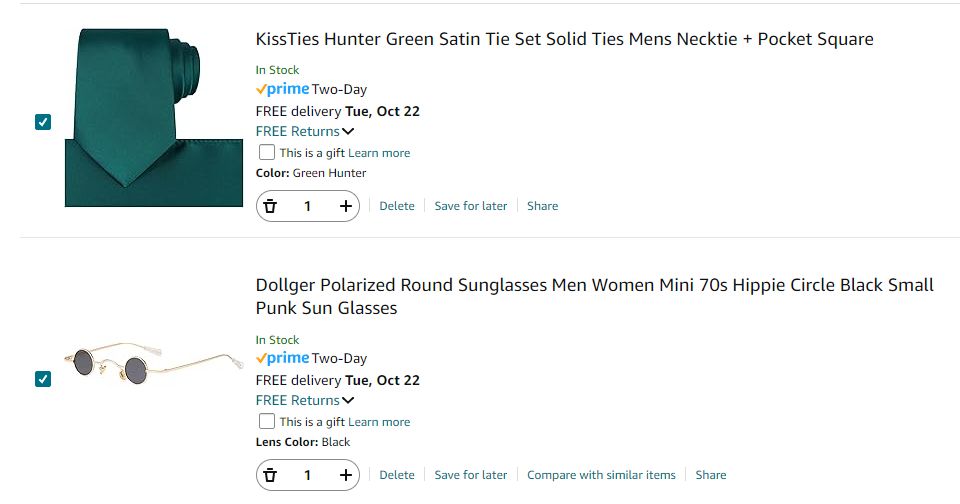The width and height of the screenshot is (960, 504).
Task: Delete the KissTies tie from cart
Action: (x=397, y=206)
